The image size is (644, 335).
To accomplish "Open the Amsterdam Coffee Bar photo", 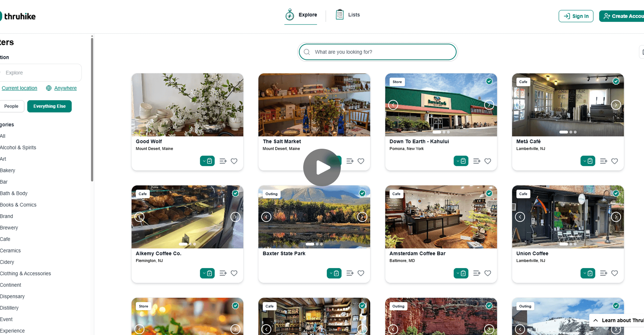I will [x=441, y=217].
